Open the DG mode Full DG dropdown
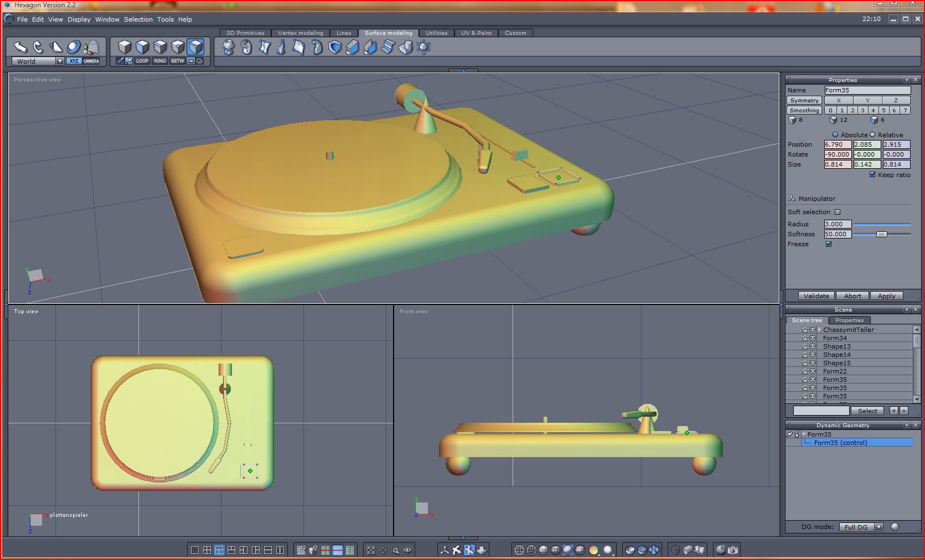This screenshot has height=560, width=925. (879, 527)
